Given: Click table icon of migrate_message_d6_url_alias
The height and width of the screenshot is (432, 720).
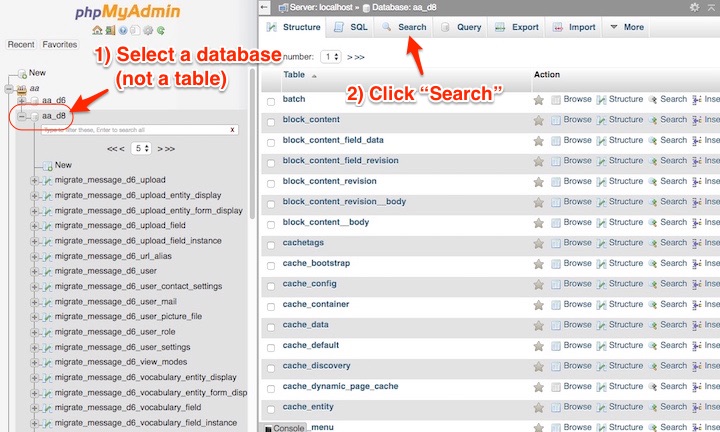Looking at the screenshot, I should click(x=47, y=257).
